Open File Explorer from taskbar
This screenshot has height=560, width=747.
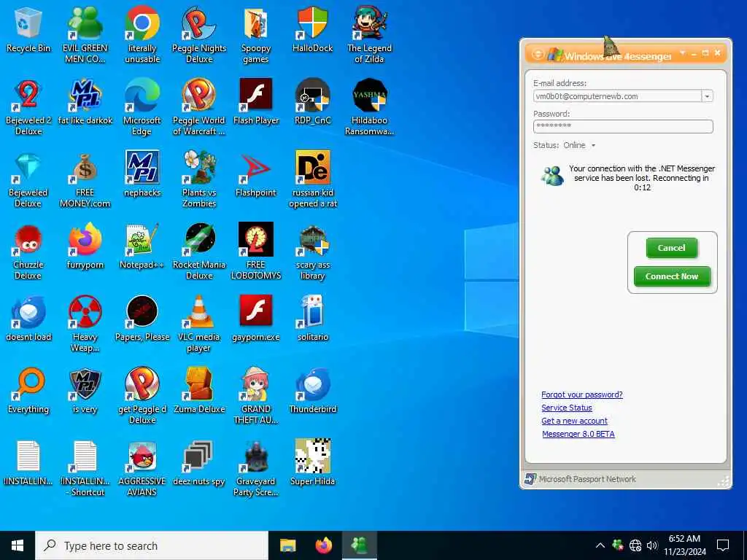(287, 545)
